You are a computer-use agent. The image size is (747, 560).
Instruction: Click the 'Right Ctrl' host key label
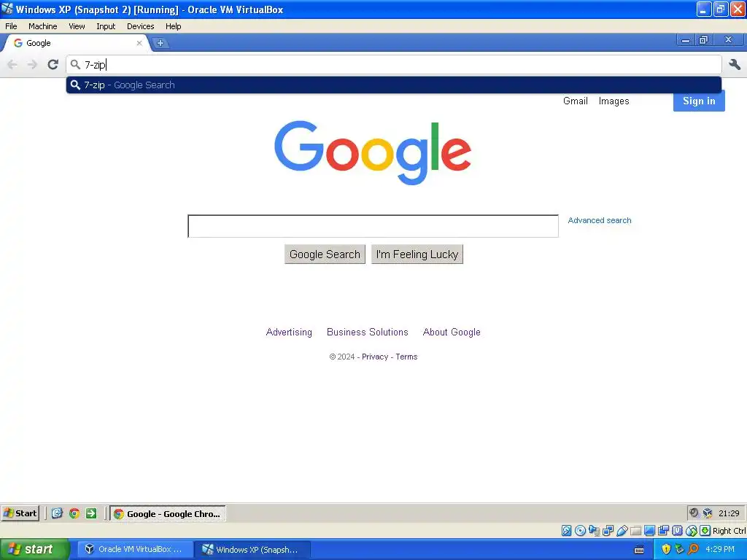point(729,531)
